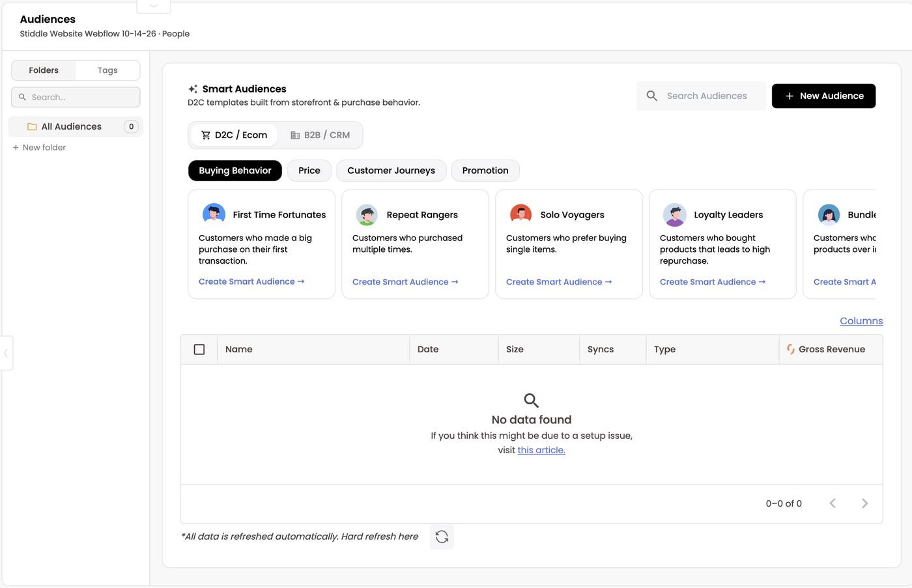912x588 pixels.
Task: Select All Audiences folder
Action: [x=76, y=126]
